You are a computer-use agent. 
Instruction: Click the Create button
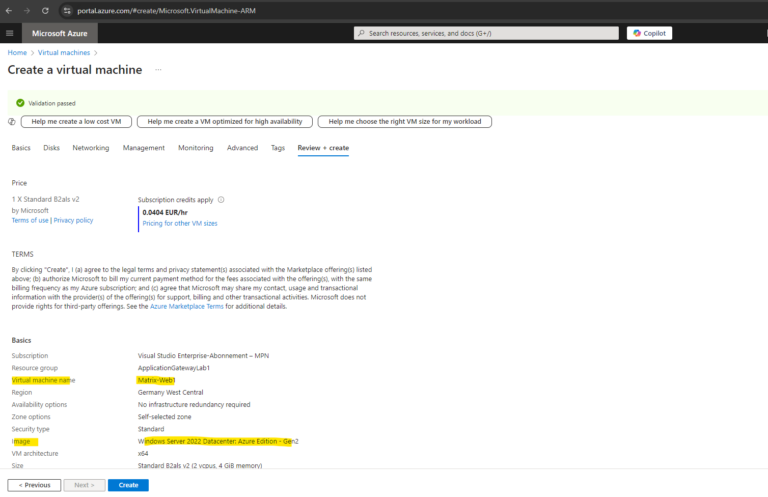pyautogui.click(x=128, y=485)
